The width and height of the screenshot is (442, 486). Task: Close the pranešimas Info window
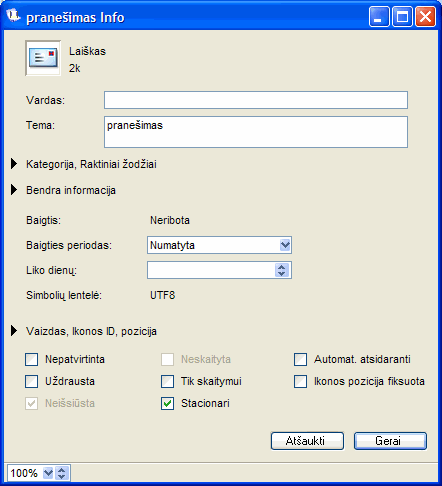425,17
